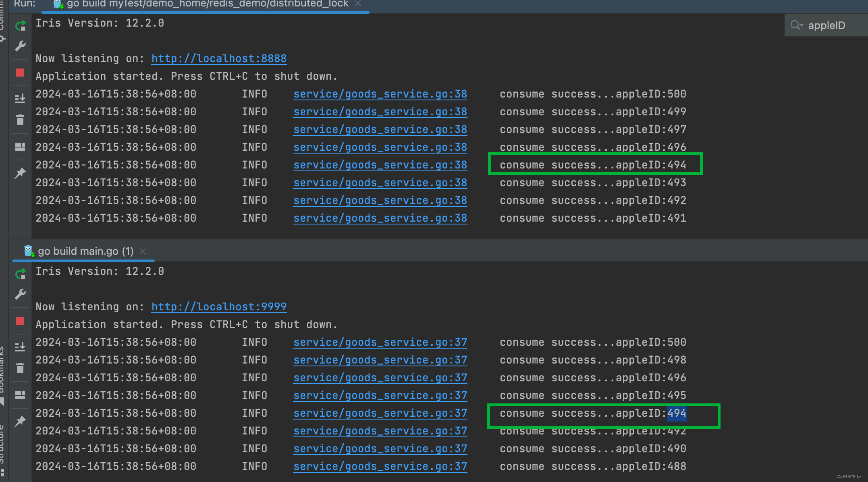Select the go build main.go (1) tab
This screenshot has width=868, height=482.
[x=85, y=251]
